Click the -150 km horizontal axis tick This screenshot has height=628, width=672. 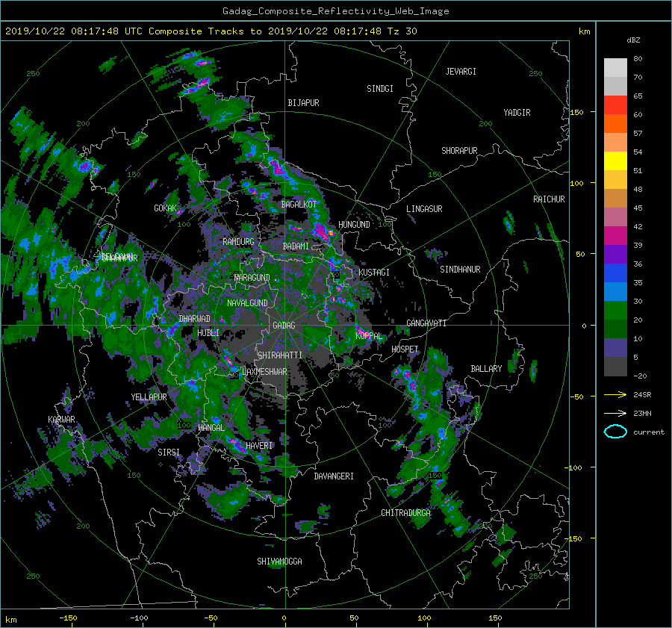[68, 618]
